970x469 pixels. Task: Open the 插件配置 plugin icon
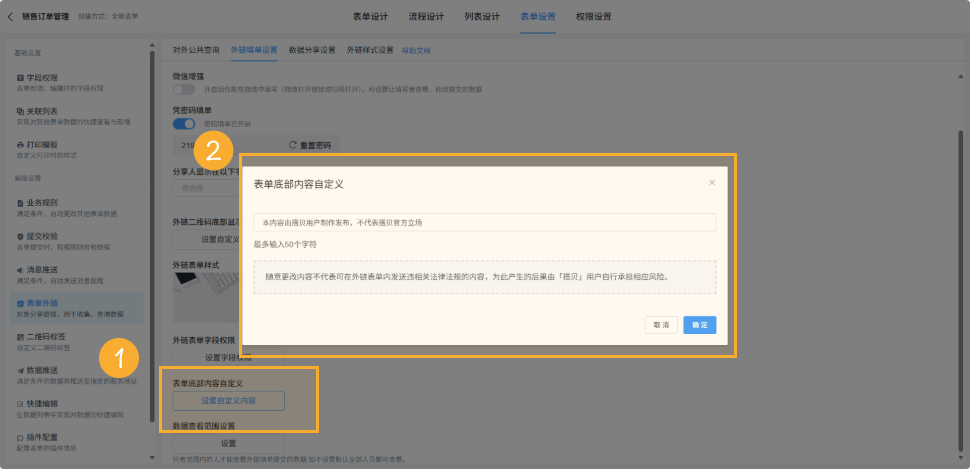pyautogui.click(x=20, y=437)
